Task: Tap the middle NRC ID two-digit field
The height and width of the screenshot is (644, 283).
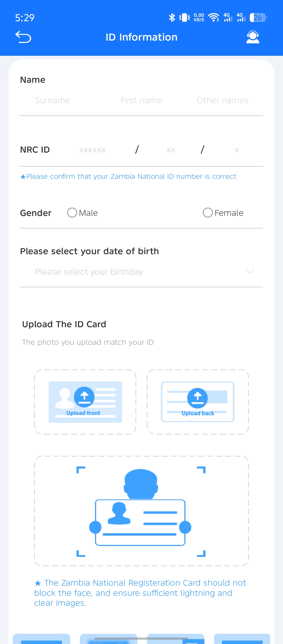Action: coord(171,150)
